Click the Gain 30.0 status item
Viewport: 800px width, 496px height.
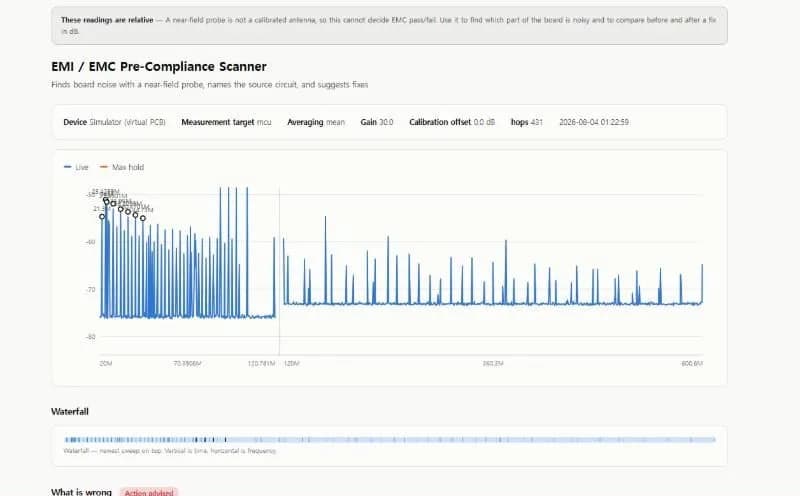tap(377, 122)
